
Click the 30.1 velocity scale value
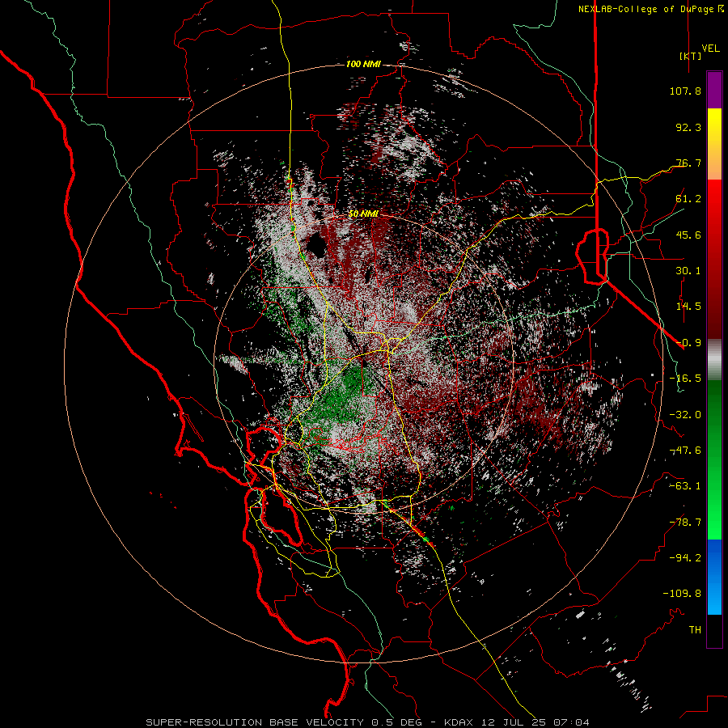tap(688, 271)
